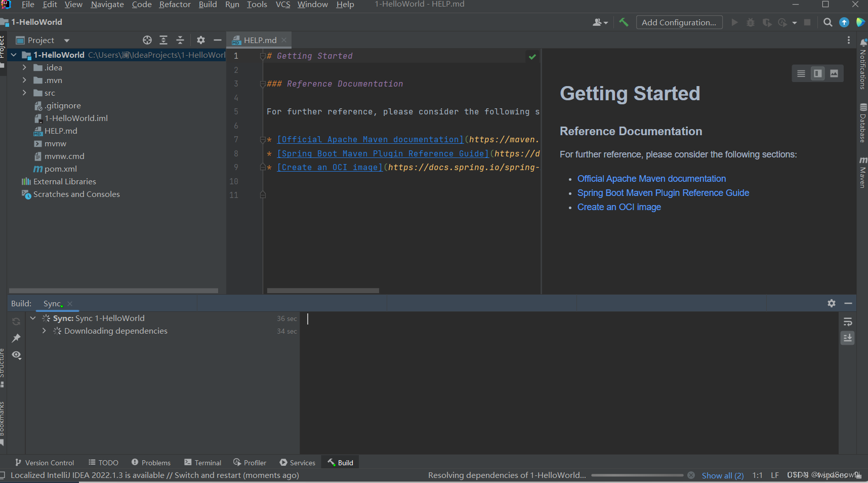The width and height of the screenshot is (868, 483).
Task: Click Collapse All in Project panel
Action: pos(180,40)
